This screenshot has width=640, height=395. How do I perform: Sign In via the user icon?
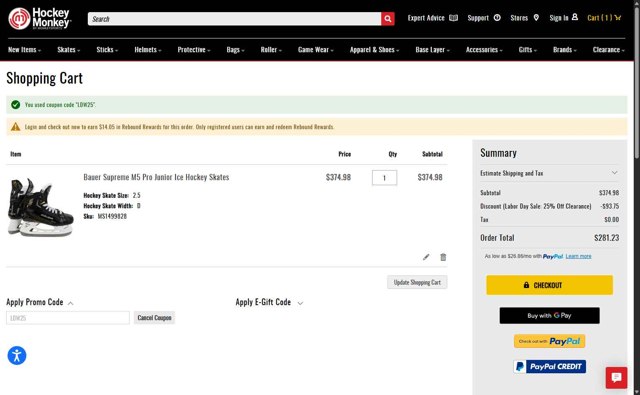(564, 18)
